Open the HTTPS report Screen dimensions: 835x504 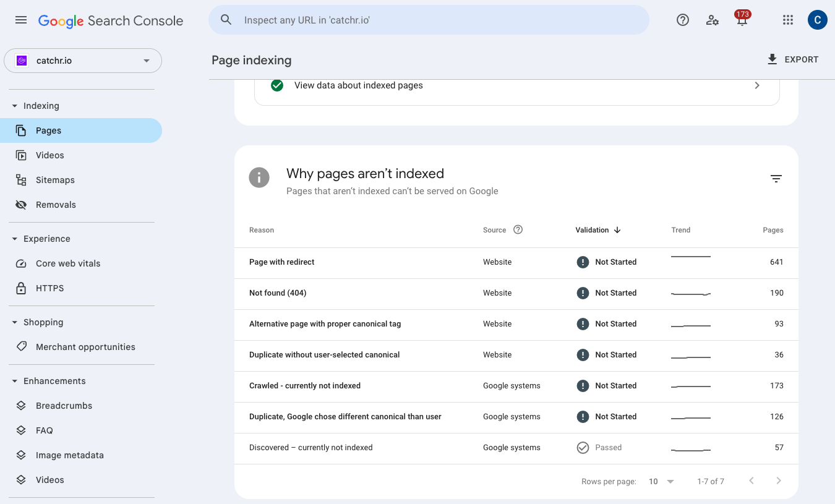coord(81,288)
